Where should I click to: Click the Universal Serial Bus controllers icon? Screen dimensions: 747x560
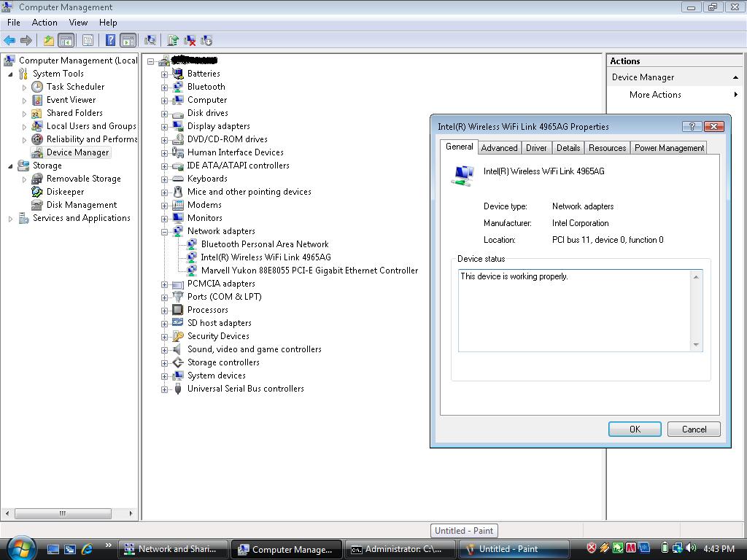click(x=178, y=389)
